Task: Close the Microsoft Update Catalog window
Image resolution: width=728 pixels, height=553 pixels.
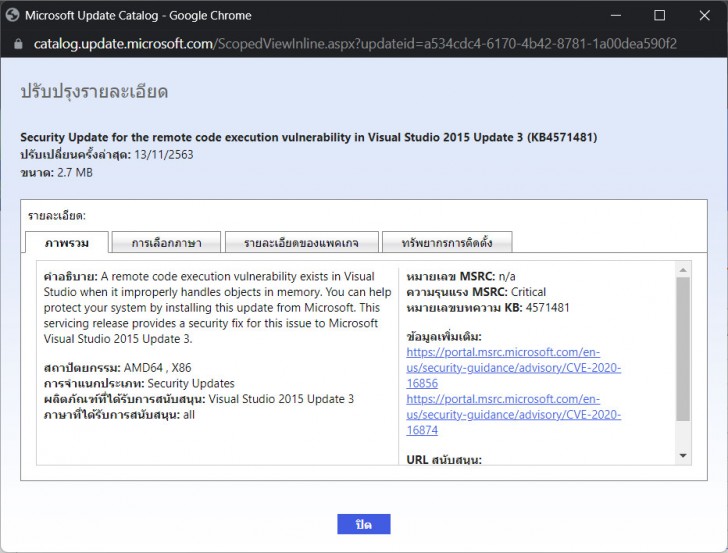Action: [x=704, y=15]
